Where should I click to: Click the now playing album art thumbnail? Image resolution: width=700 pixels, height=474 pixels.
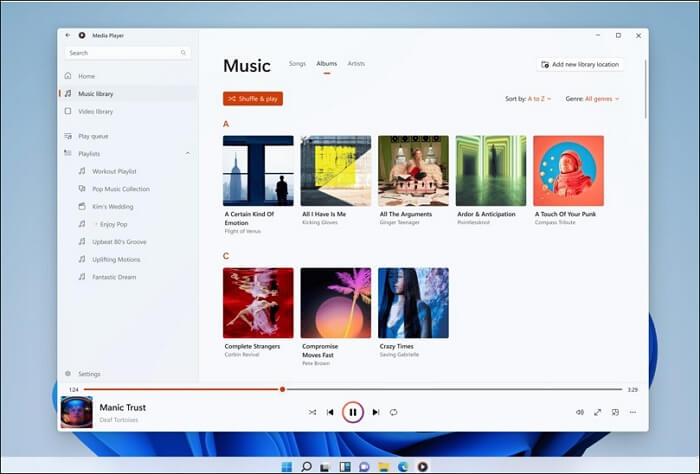click(x=76, y=412)
